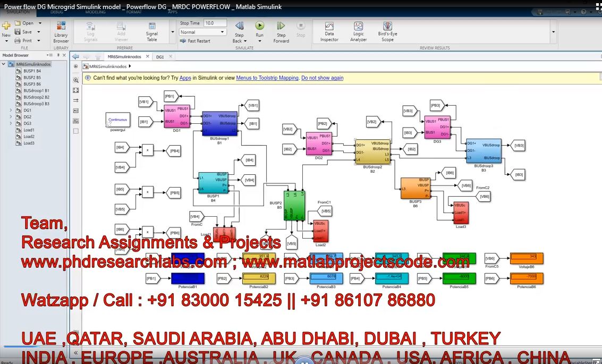Open the Model Browser options menu
Screen dimensions: 602x364
click(x=49, y=55)
